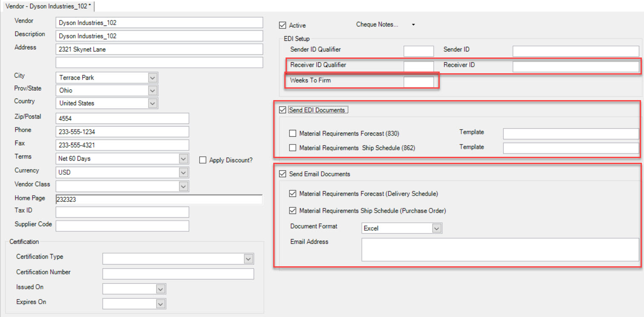Click the Certification Number field

178,274
